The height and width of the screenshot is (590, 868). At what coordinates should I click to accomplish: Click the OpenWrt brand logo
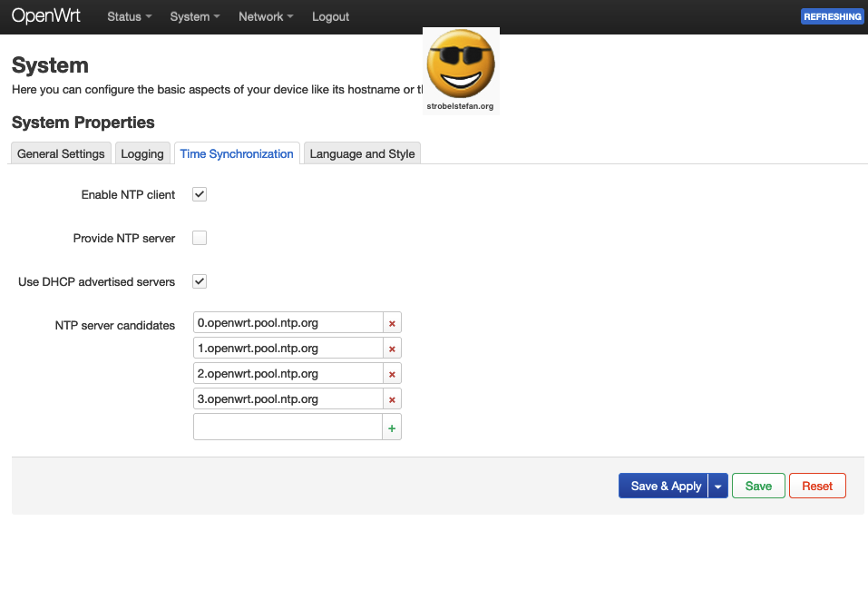(46, 16)
